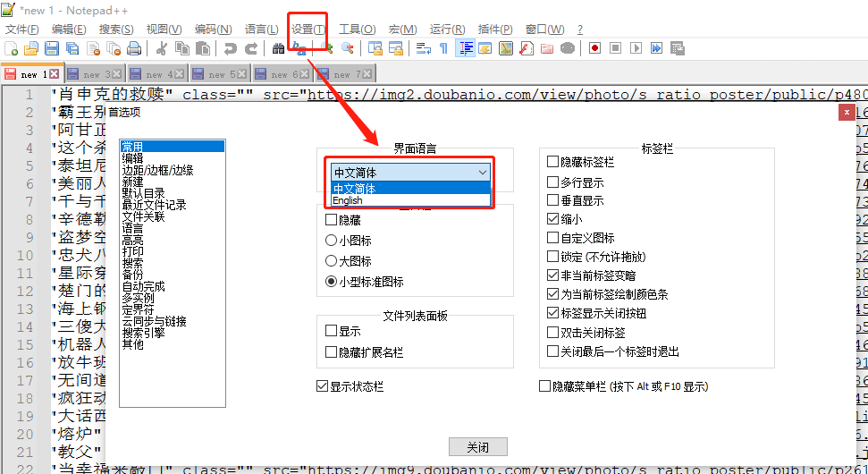This screenshot has width=868, height=474.
Task: Enable the 多行显示 option
Action: click(x=552, y=182)
